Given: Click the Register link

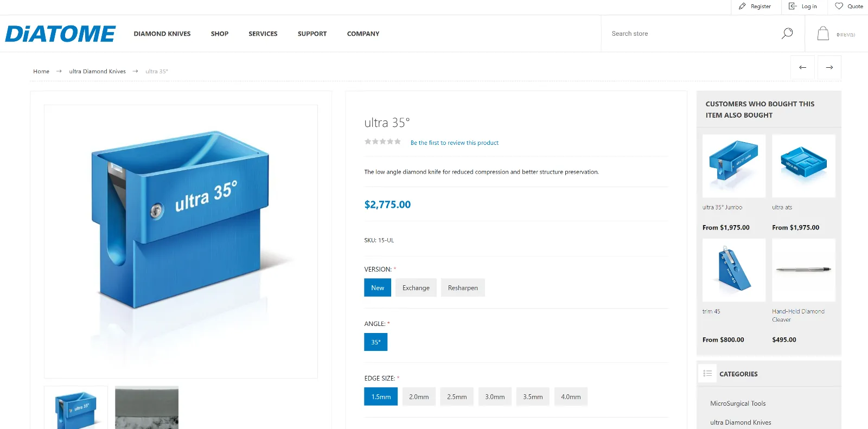Looking at the screenshot, I should (761, 7).
